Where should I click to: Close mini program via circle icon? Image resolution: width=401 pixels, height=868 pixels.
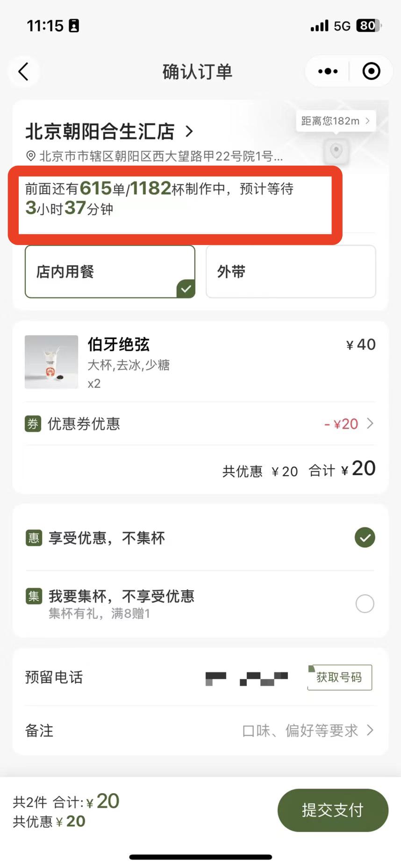pos(371,71)
